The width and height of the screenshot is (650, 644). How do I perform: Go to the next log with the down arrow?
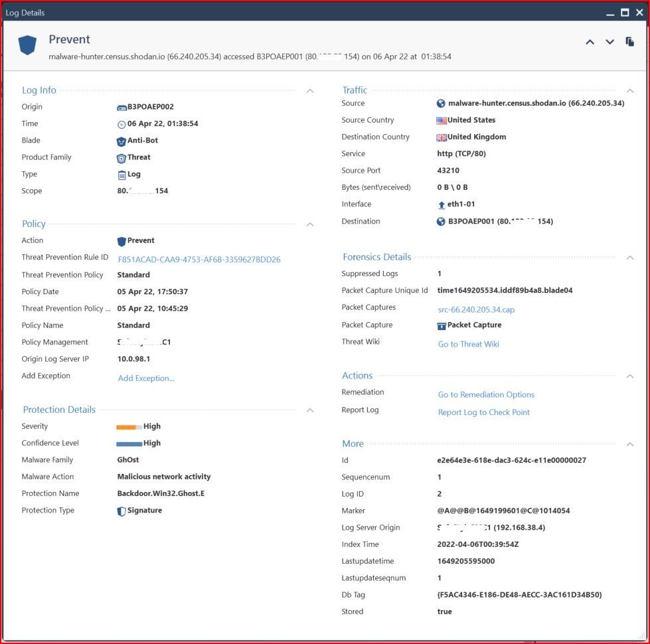point(609,42)
